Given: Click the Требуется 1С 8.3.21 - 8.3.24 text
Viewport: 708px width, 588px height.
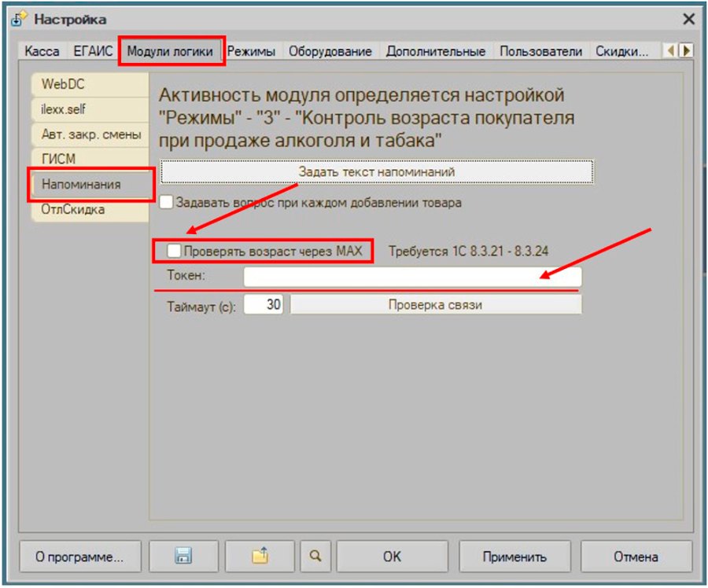Looking at the screenshot, I should tap(468, 251).
